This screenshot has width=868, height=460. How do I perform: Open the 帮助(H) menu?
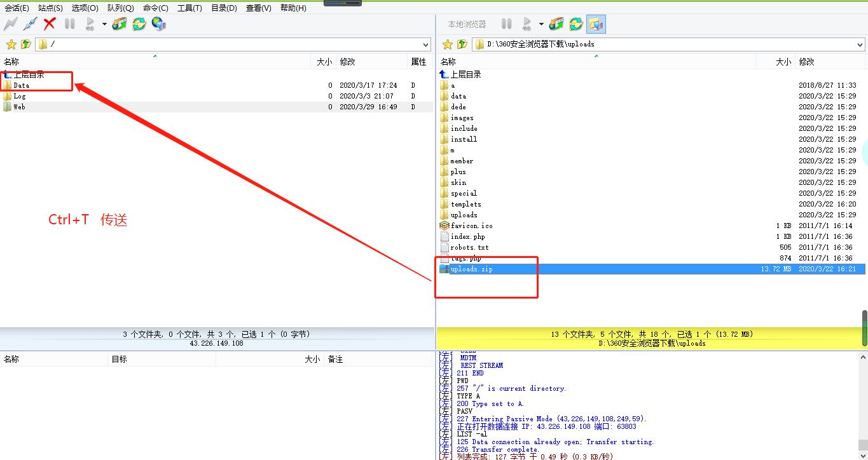pos(293,8)
